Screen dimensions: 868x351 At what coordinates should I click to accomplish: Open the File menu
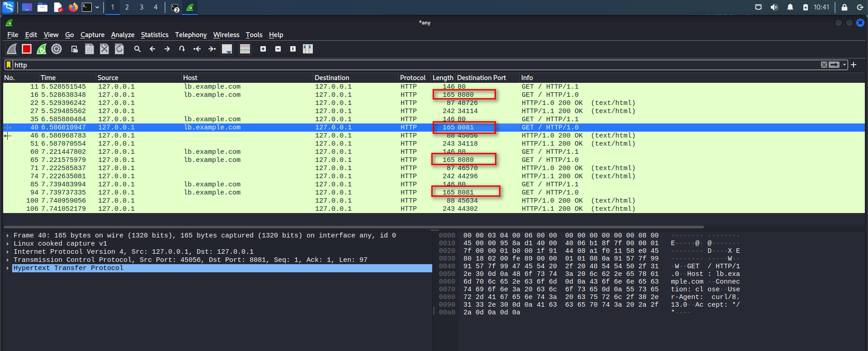(x=13, y=35)
